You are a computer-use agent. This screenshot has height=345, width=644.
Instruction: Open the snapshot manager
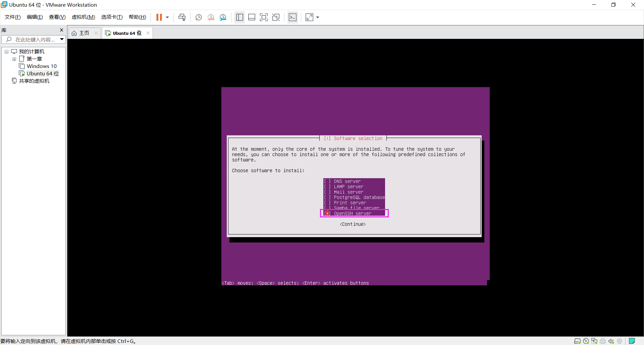[223, 17]
